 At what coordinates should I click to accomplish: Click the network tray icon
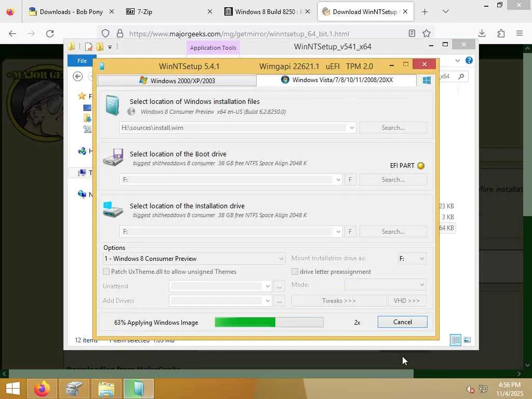click(483, 389)
